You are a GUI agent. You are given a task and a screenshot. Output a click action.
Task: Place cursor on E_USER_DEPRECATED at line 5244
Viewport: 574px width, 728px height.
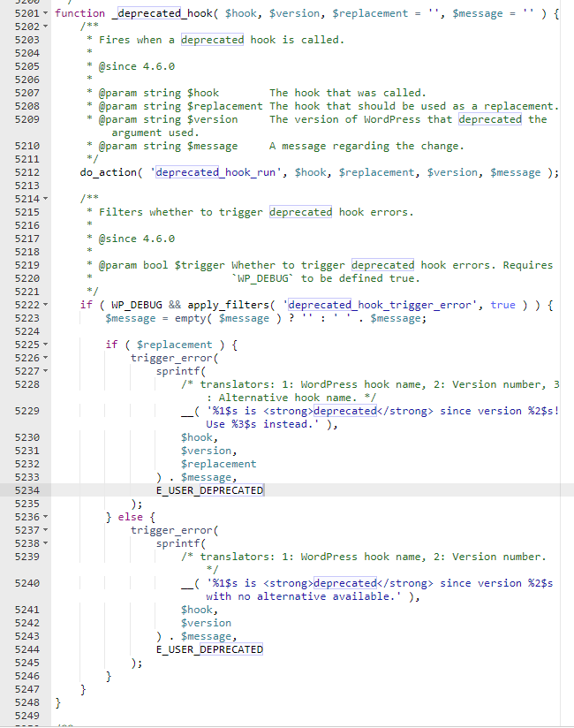click(x=209, y=649)
